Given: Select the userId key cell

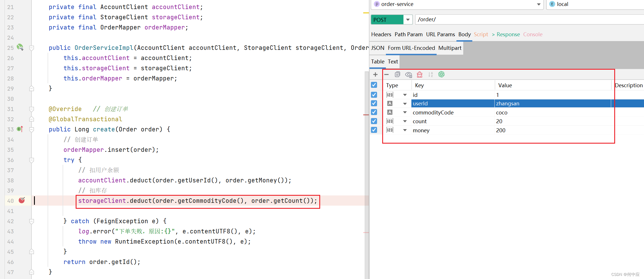Looking at the screenshot, I should [453, 103].
